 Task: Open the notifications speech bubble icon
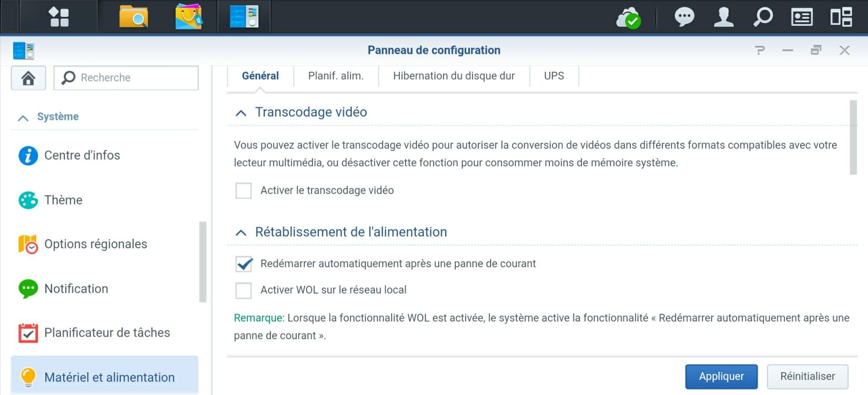pos(684,17)
